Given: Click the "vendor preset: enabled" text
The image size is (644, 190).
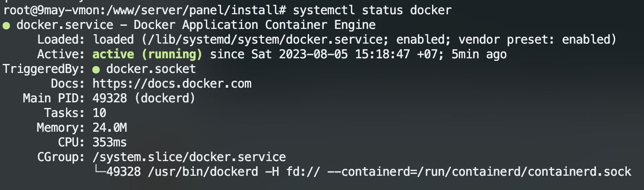Looking at the screenshot, I should [537, 40].
